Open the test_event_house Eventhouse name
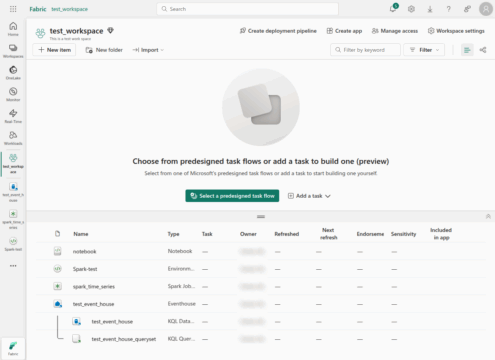This screenshot has height=360, width=495. point(93,304)
